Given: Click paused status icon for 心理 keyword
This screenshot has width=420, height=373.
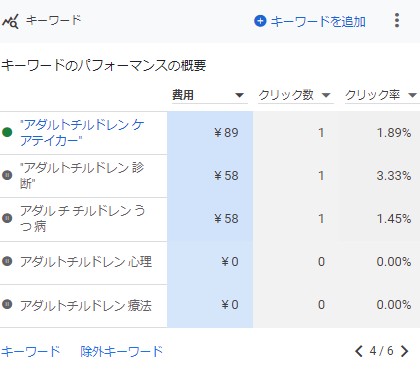Looking at the screenshot, I should tap(7, 261).
